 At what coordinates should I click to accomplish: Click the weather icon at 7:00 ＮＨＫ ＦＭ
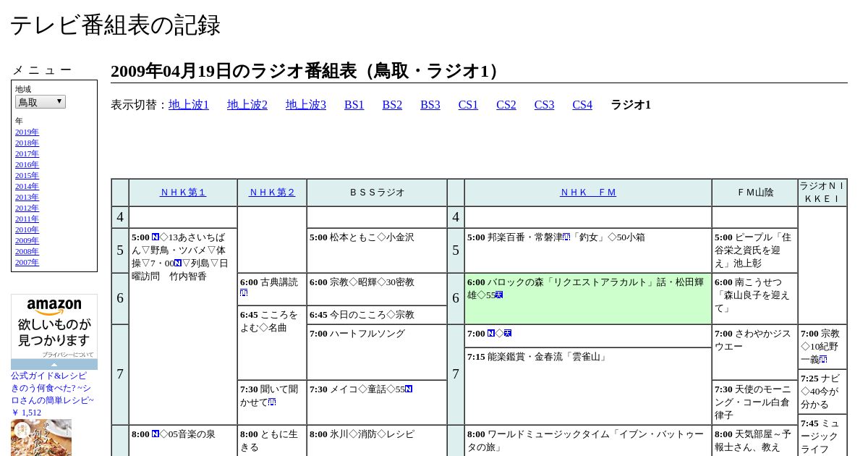pyautogui.click(x=508, y=334)
